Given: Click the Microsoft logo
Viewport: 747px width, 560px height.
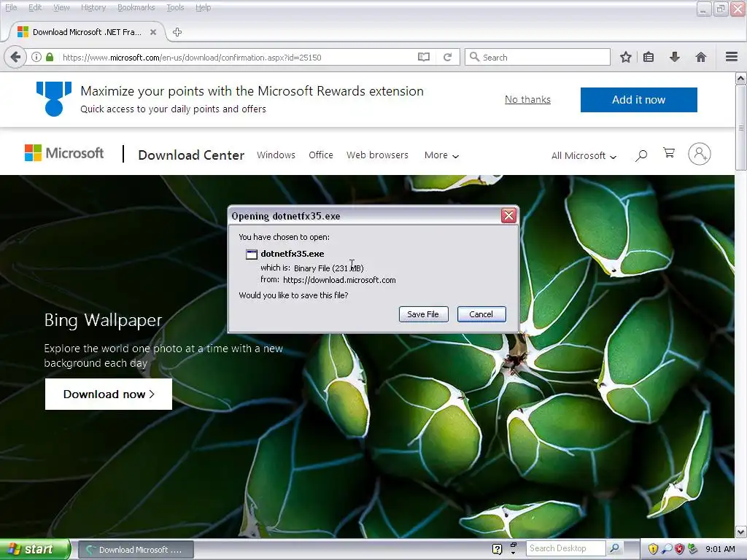Looking at the screenshot, I should [64, 153].
